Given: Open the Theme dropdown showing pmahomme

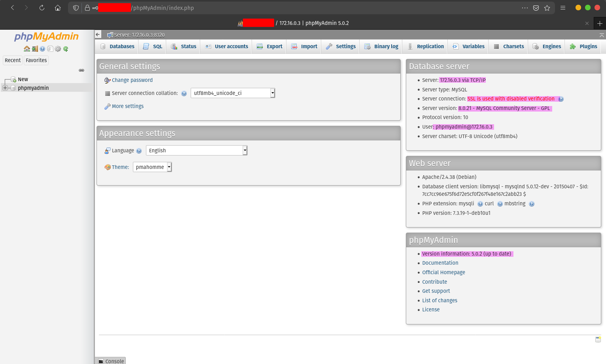Looking at the screenshot, I should click(152, 167).
